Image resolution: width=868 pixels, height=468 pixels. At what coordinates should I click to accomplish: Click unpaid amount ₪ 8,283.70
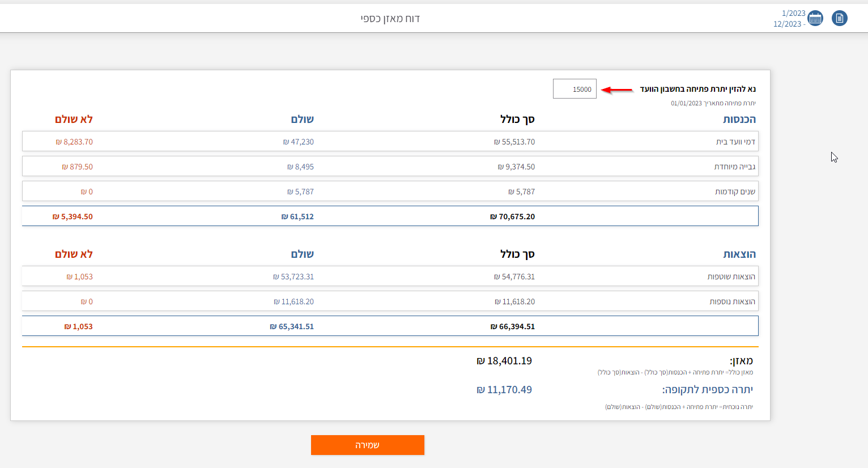coord(74,142)
